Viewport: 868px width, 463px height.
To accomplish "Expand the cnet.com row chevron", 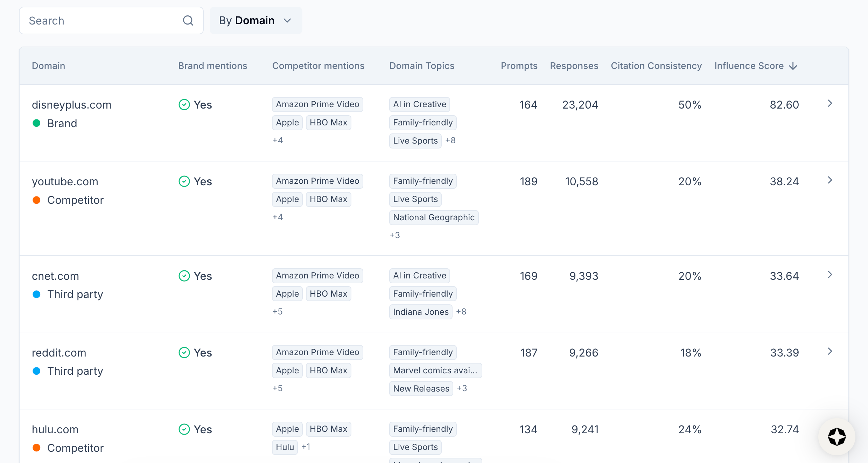I will coord(830,275).
